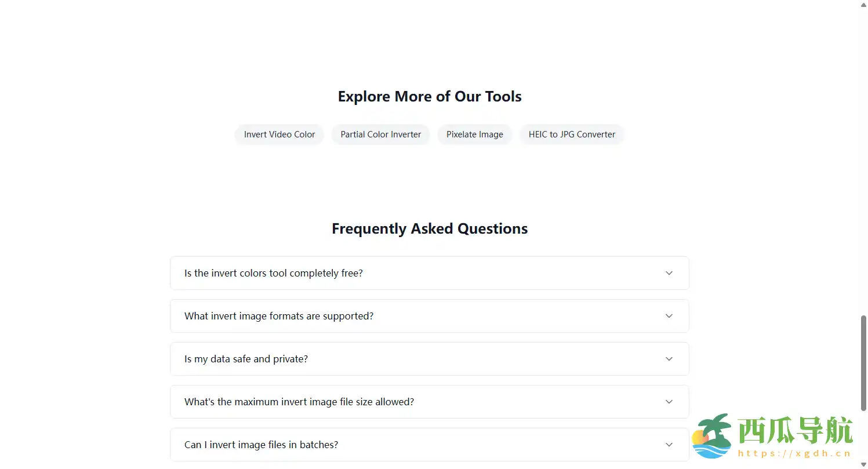Expand "Is the invert colors tool completely free?"

[x=273, y=273]
